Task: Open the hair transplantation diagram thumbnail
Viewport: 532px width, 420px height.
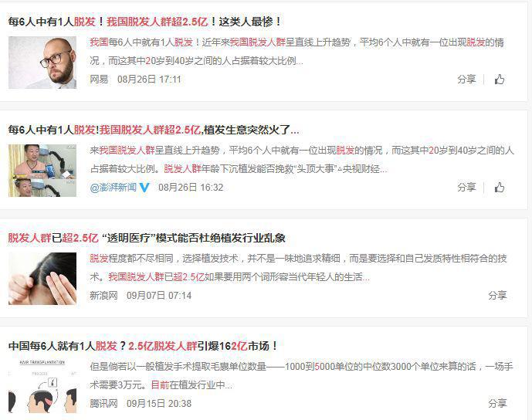Action: click(x=42, y=387)
